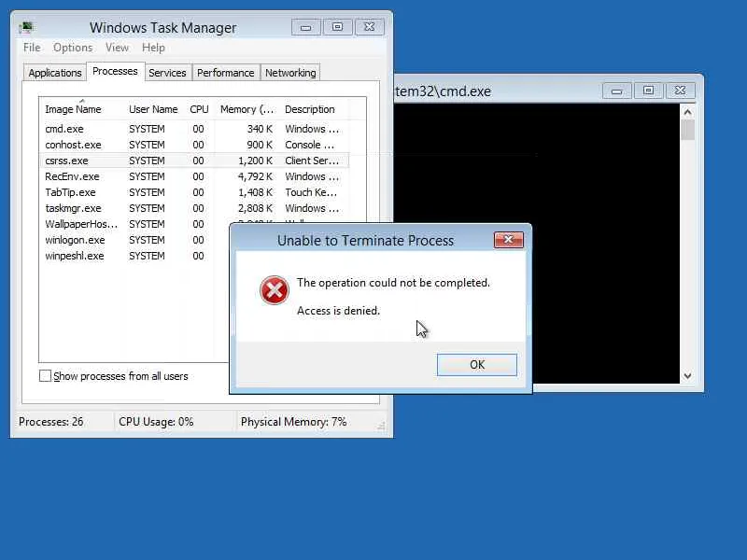Screen dimensions: 747x560
Task: Click the cmd.exe window title bar
Action: click(x=496, y=91)
